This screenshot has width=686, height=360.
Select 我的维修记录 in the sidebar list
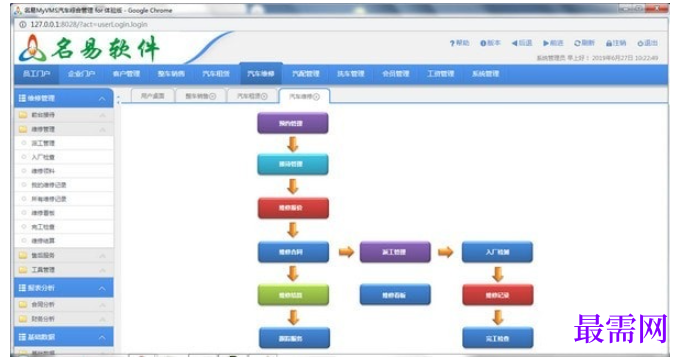(x=64, y=185)
